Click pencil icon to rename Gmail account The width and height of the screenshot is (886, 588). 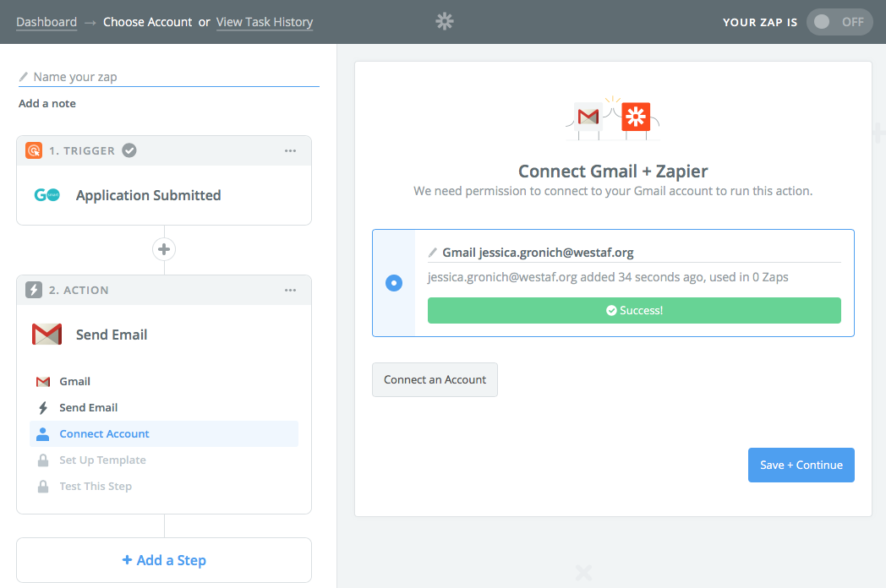click(x=432, y=253)
